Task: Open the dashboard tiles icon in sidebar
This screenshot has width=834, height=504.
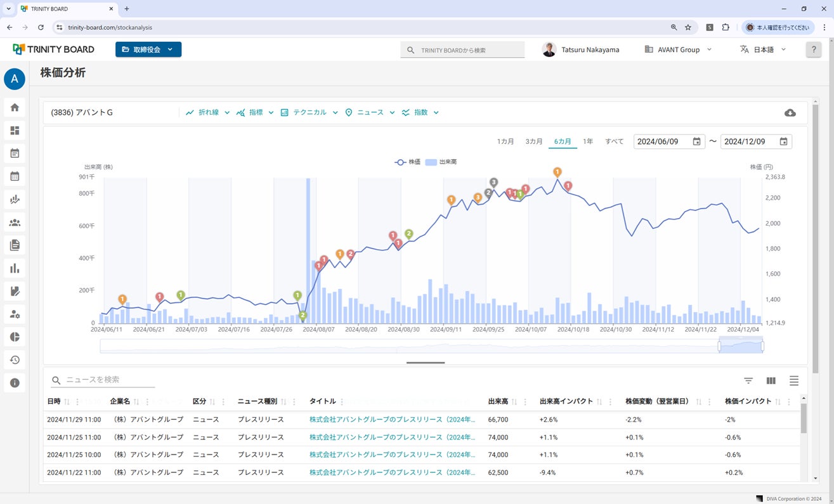Action: click(15, 131)
